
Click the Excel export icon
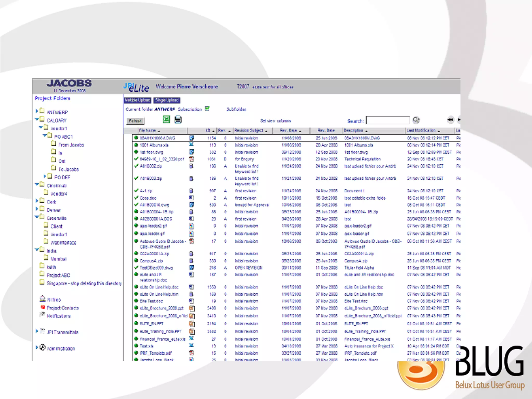tap(166, 119)
